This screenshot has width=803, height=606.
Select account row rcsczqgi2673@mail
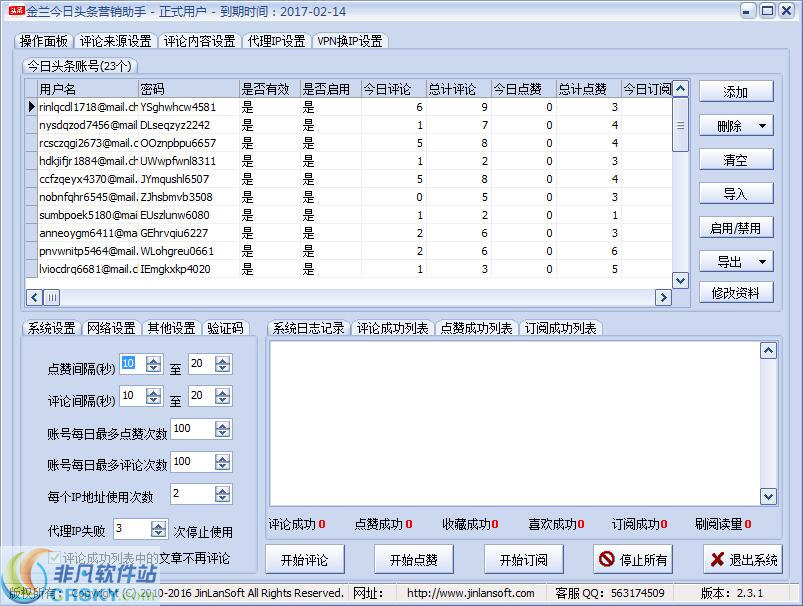point(348,143)
